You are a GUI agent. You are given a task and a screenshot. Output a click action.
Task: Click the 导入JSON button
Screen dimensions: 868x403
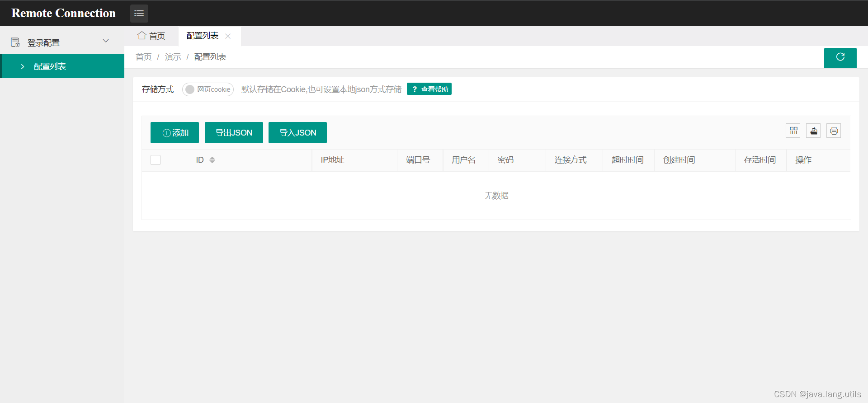click(297, 133)
